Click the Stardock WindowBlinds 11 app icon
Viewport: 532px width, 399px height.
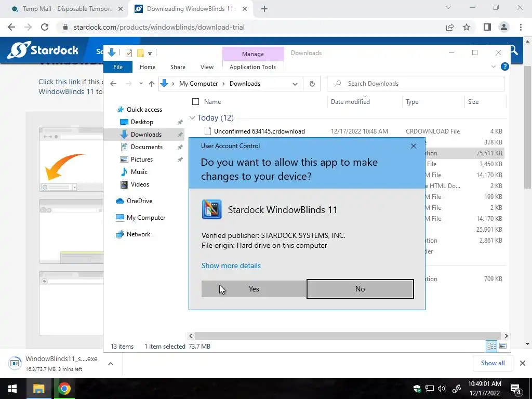(212, 209)
